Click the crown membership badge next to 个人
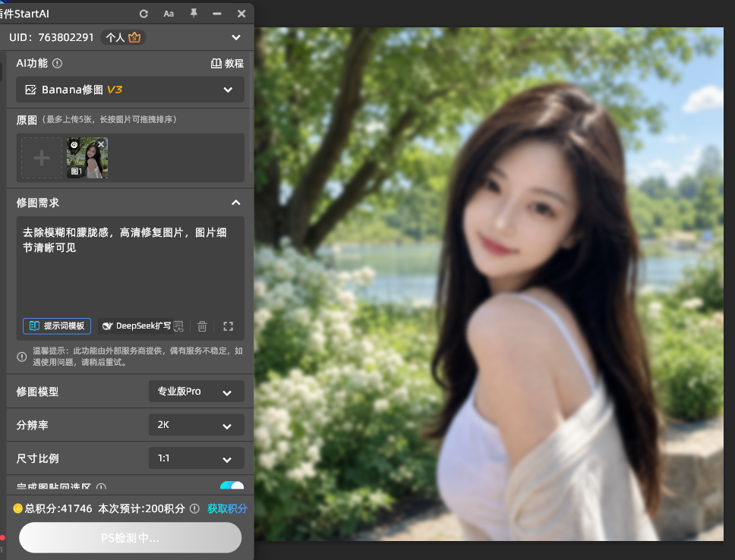This screenshot has width=735, height=560. click(134, 37)
